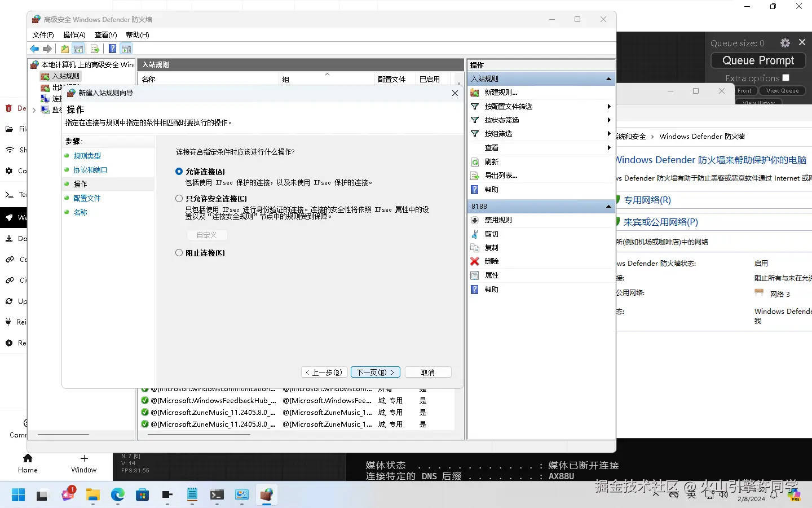The height and width of the screenshot is (508, 812).
Task: Go to 名称 wizard step
Action: tap(81, 212)
